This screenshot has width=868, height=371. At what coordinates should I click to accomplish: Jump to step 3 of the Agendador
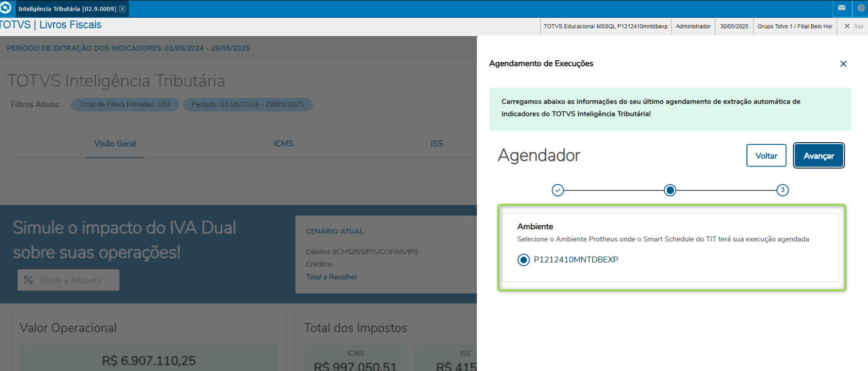pyautogui.click(x=782, y=190)
